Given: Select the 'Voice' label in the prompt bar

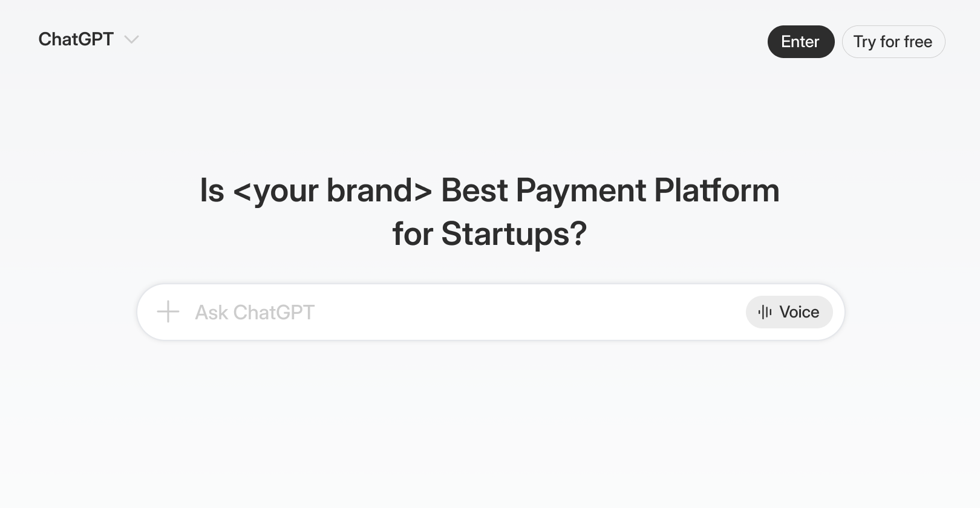Looking at the screenshot, I should [x=799, y=312].
